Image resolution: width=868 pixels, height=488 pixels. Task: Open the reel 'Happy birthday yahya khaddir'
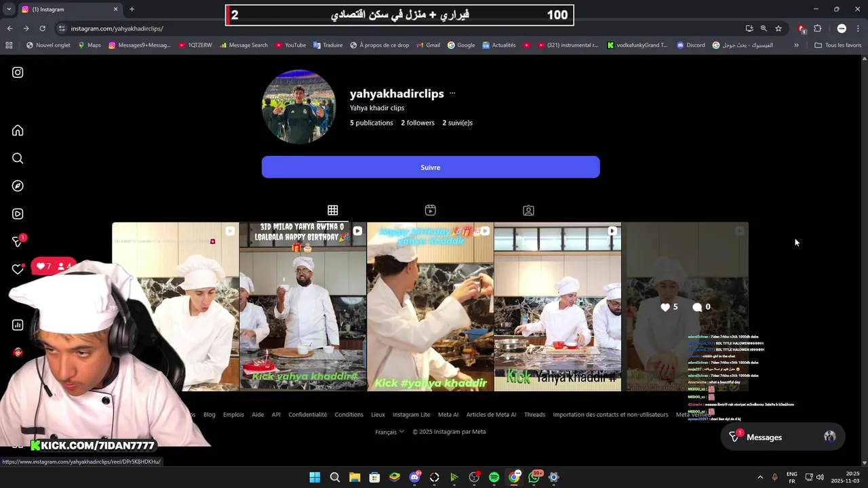pos(430,306)
